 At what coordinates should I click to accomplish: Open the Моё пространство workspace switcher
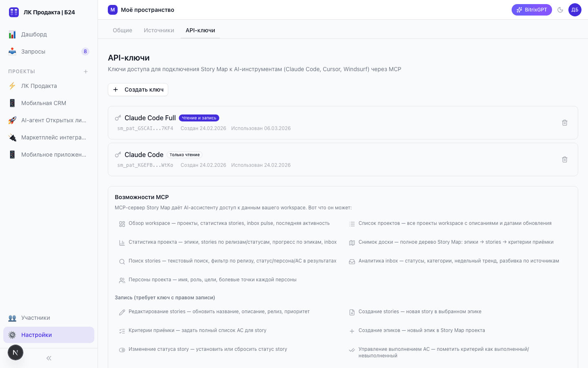tap(141, 10)
